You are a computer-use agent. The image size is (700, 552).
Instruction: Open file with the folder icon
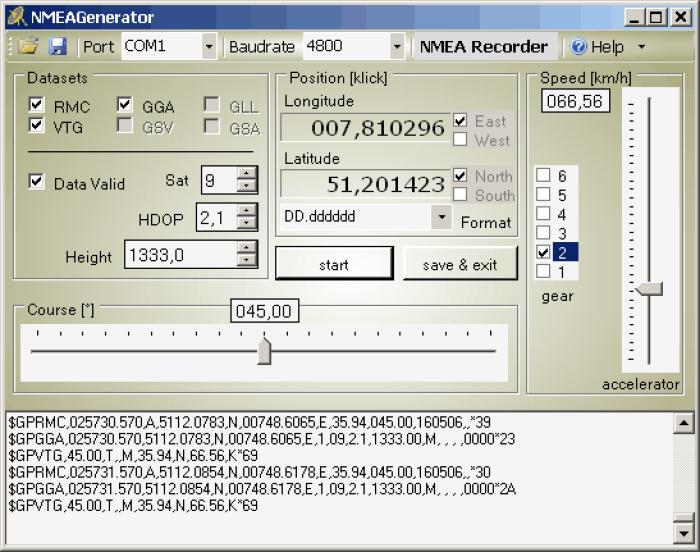(28, 46)
